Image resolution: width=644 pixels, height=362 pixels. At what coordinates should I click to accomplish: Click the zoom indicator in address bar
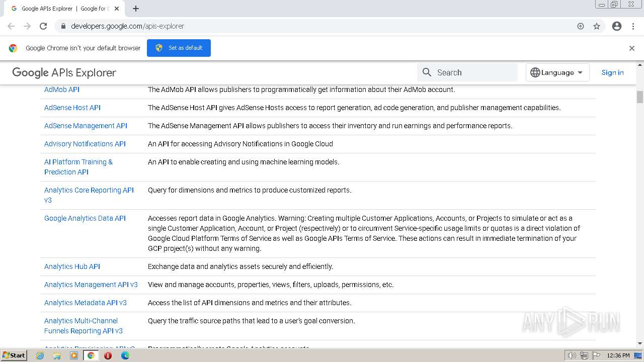click(x=581, y=26)
